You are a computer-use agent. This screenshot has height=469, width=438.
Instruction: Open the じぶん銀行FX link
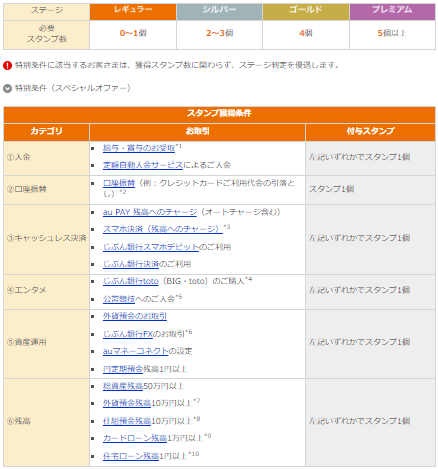(128, 334)
